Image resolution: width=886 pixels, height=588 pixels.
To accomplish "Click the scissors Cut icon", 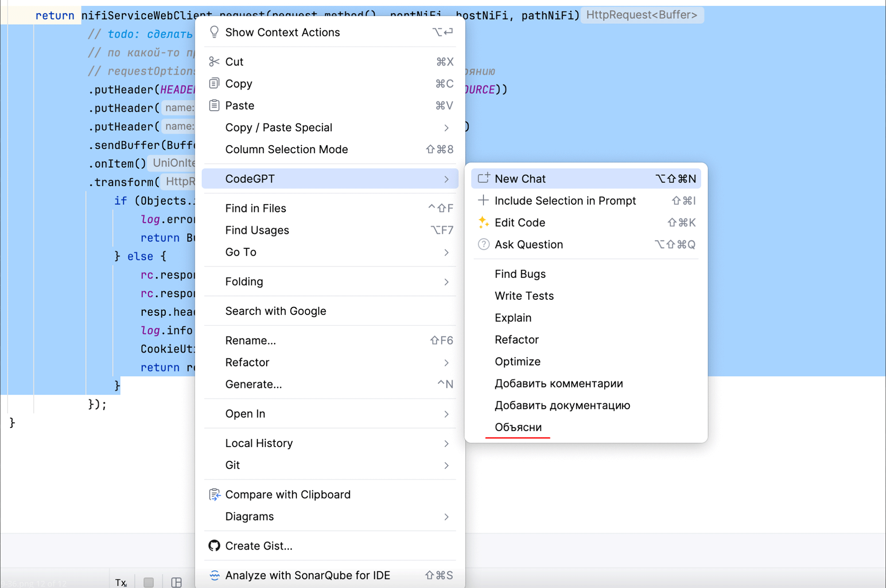I will click(214, 62).
